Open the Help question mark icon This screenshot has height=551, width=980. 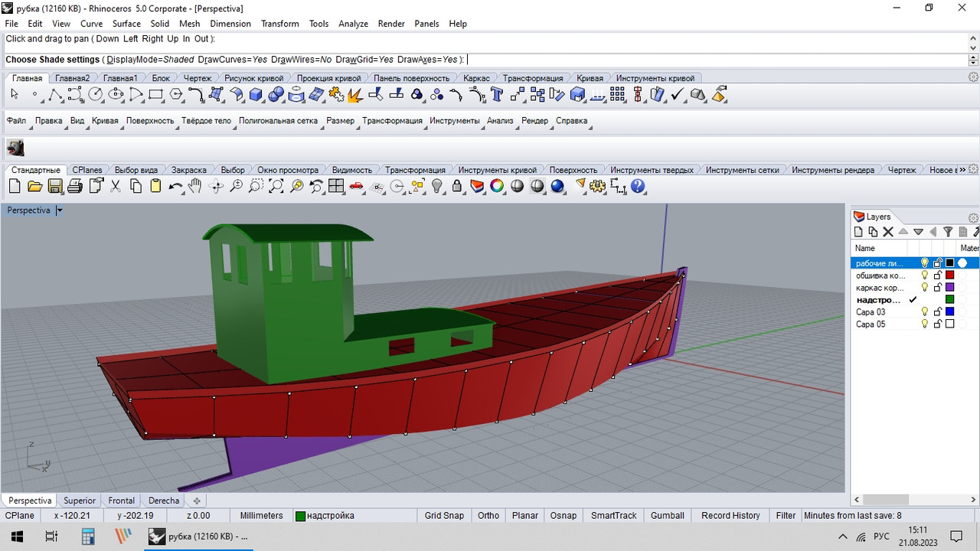[638, 186]
